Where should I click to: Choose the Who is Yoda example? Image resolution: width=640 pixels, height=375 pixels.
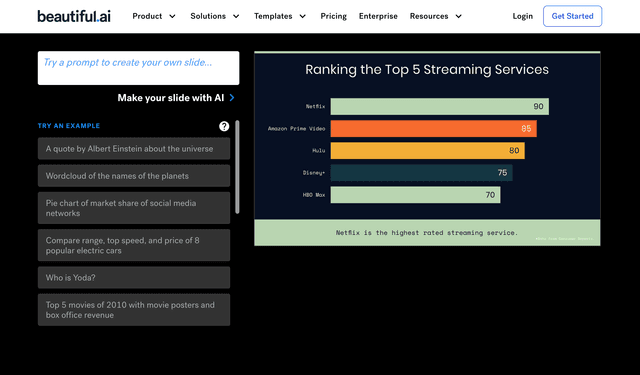(134, 277)
